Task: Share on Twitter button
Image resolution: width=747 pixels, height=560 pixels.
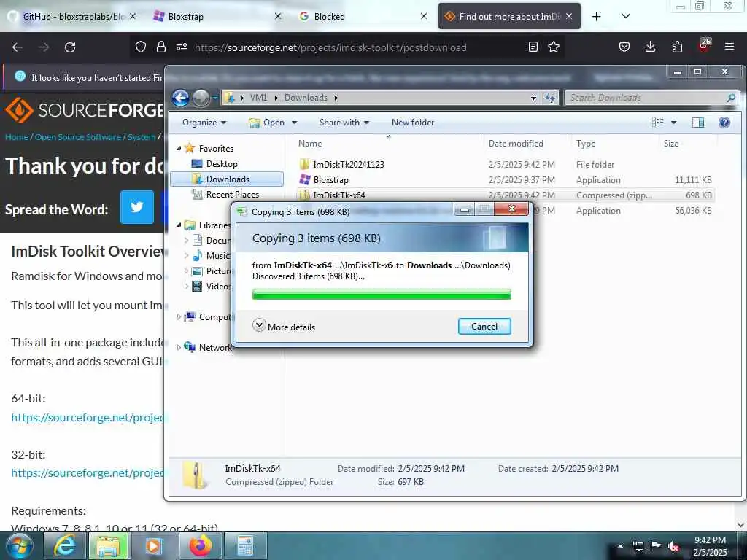Action: tap(137, 207)
